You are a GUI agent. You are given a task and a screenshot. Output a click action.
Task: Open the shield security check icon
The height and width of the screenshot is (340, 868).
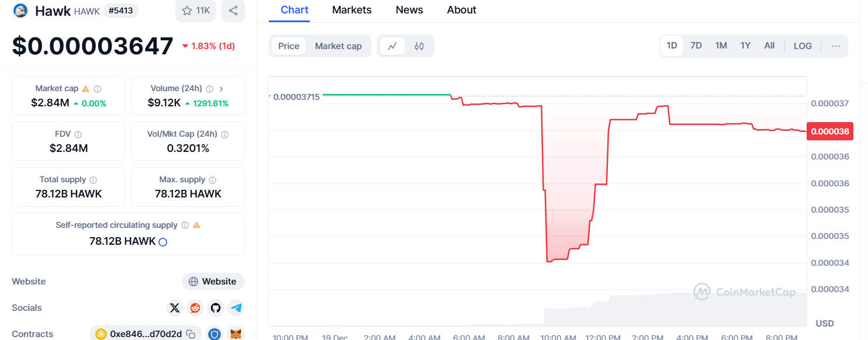[215, 334]
